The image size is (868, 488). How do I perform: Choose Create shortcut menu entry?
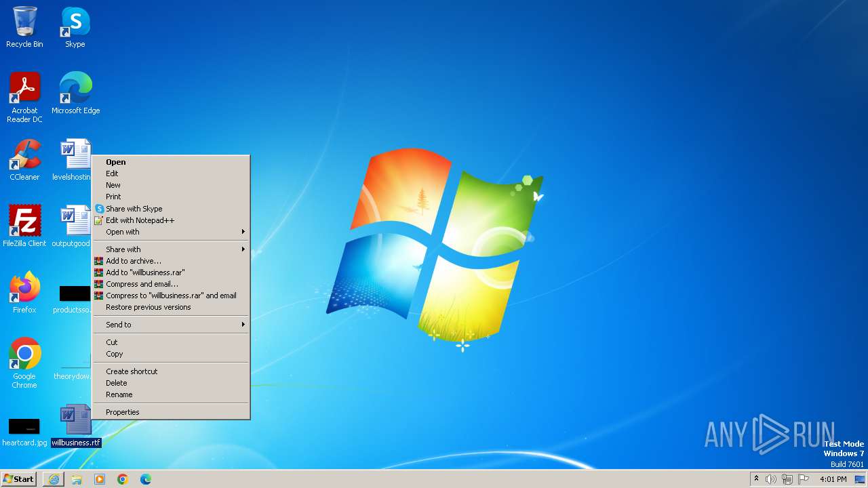[171, 371]
